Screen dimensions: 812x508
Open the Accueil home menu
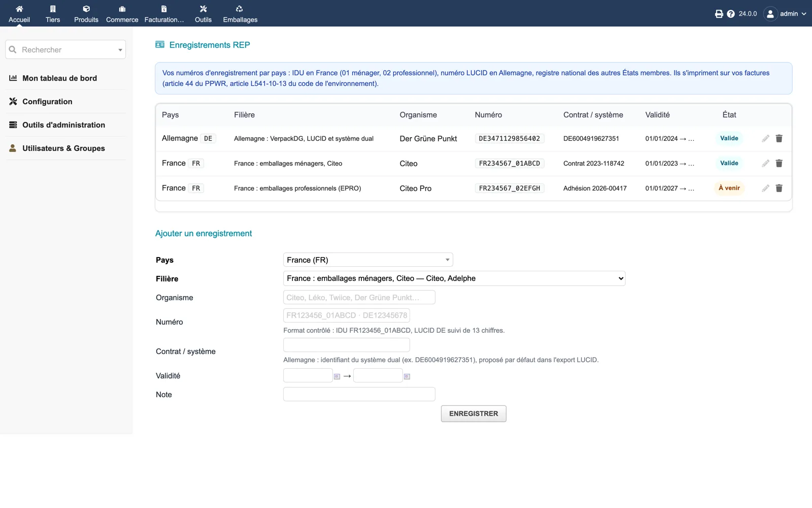19,14
